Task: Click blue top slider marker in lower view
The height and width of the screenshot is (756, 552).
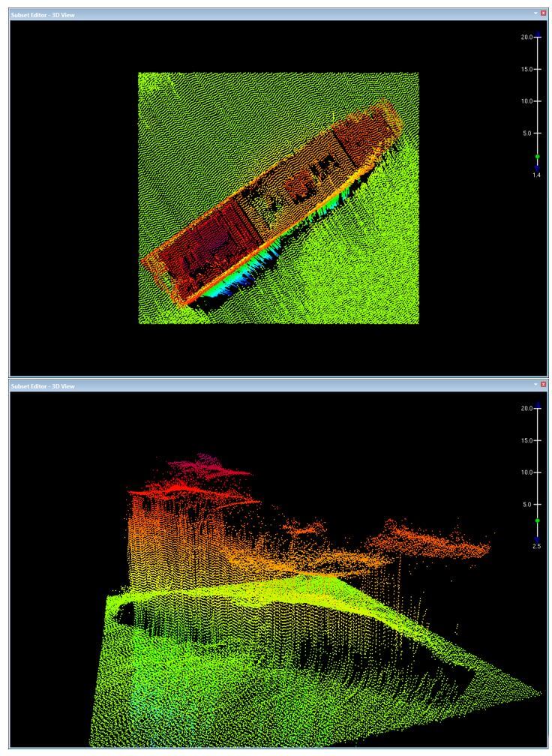Action: point(537,406)
